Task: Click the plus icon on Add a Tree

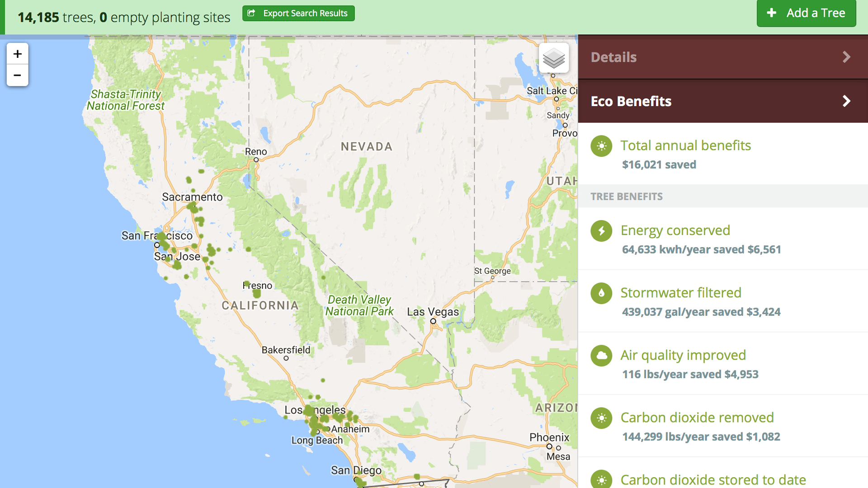Action: (772, 13)
